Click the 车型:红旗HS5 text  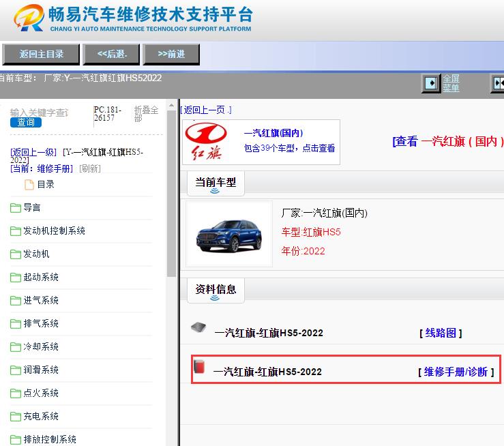point(311,232)
